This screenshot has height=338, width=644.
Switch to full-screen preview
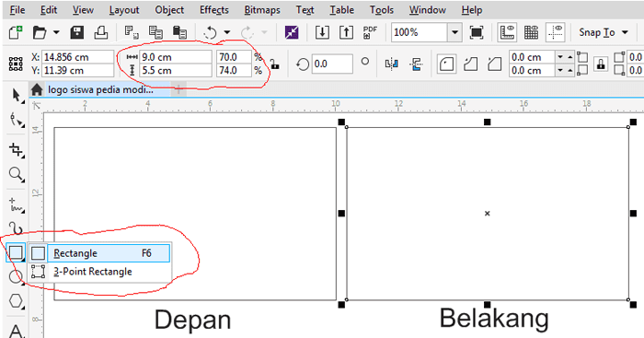point(476,32)
